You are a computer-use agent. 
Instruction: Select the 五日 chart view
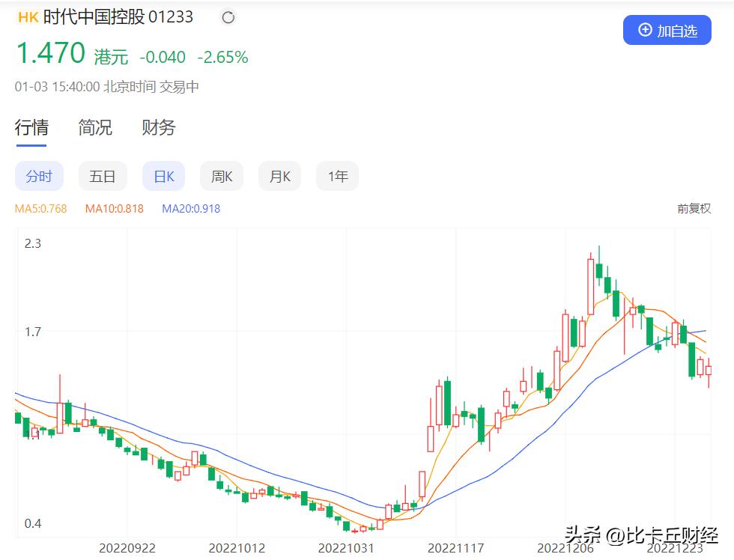pos(103,175)
